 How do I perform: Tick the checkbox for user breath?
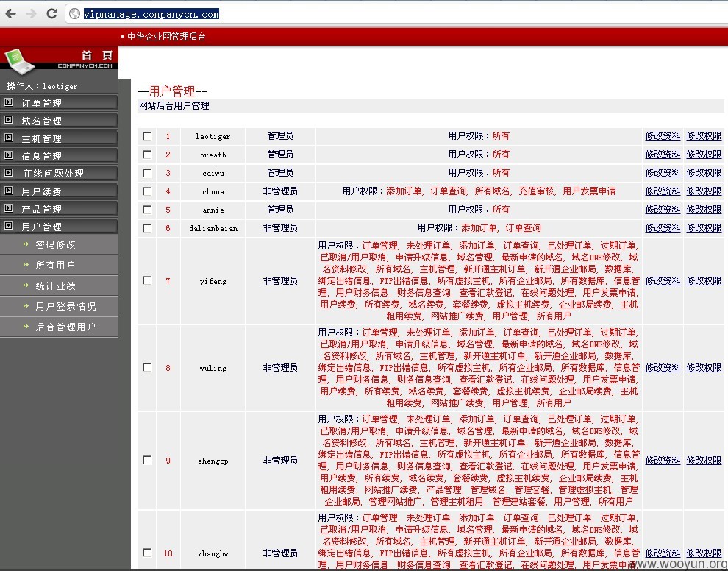(x=147, y=155)
